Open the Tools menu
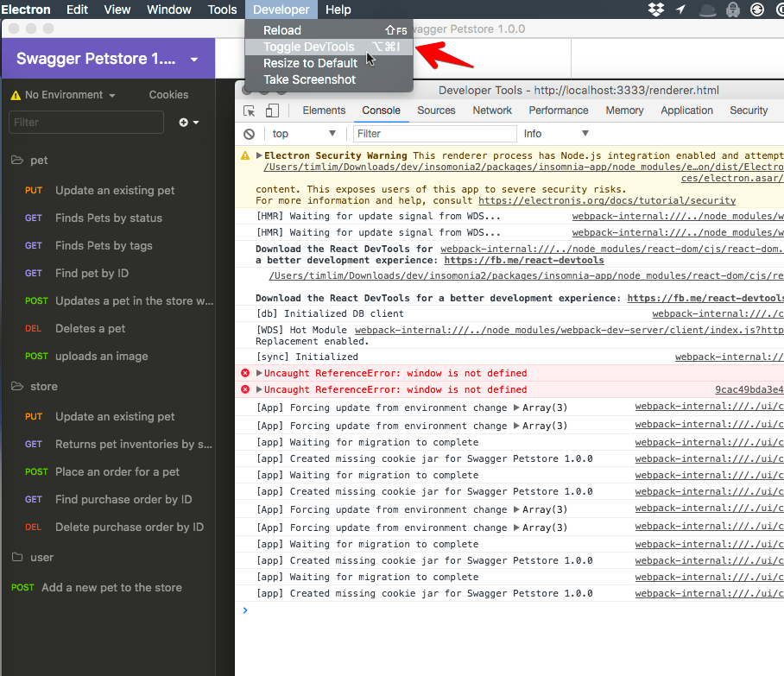 pos(222,9)
